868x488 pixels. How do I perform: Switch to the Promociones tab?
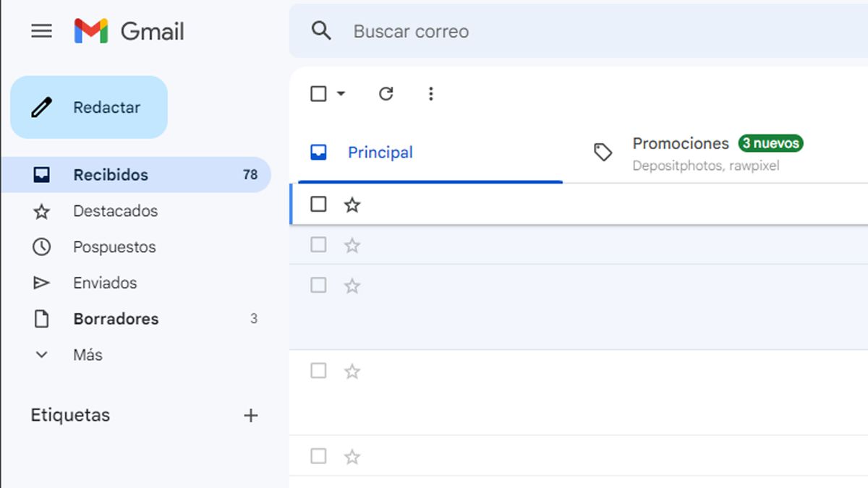pos(680,143)
